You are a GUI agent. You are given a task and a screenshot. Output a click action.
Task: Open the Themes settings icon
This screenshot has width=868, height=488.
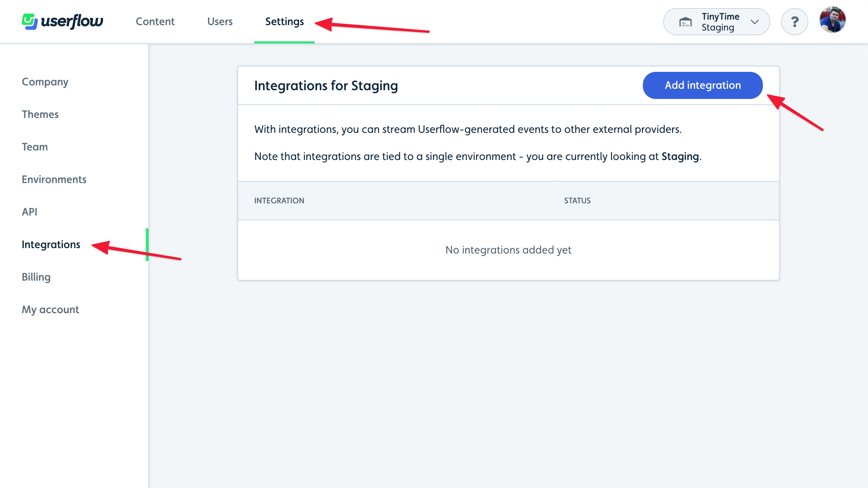[40, 114]
